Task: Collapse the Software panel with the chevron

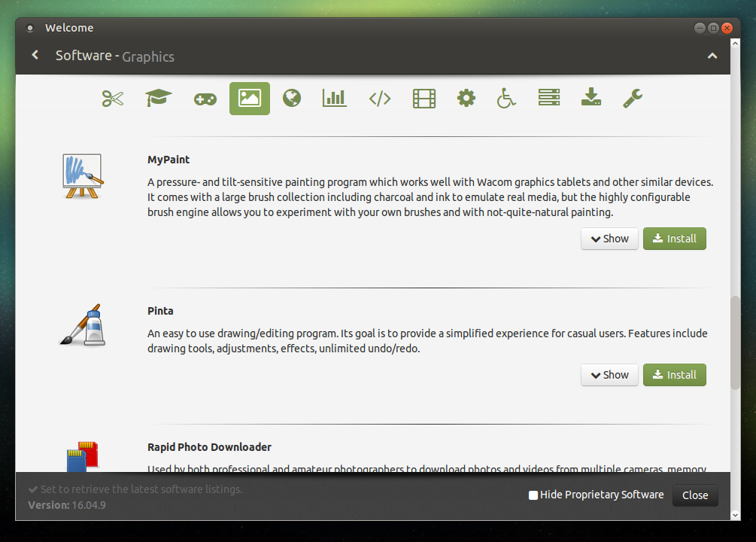Action: [x=712, y=56]
